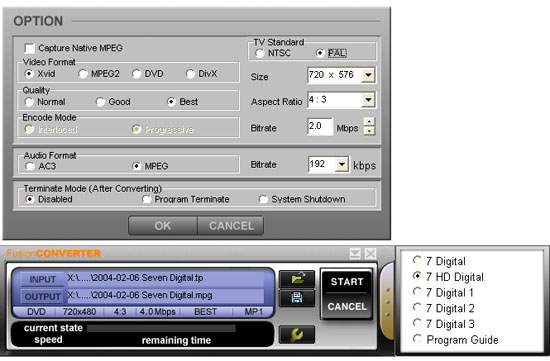Click the INPUT file path field
Screen dimensions: 550x361
click(165, 278)
